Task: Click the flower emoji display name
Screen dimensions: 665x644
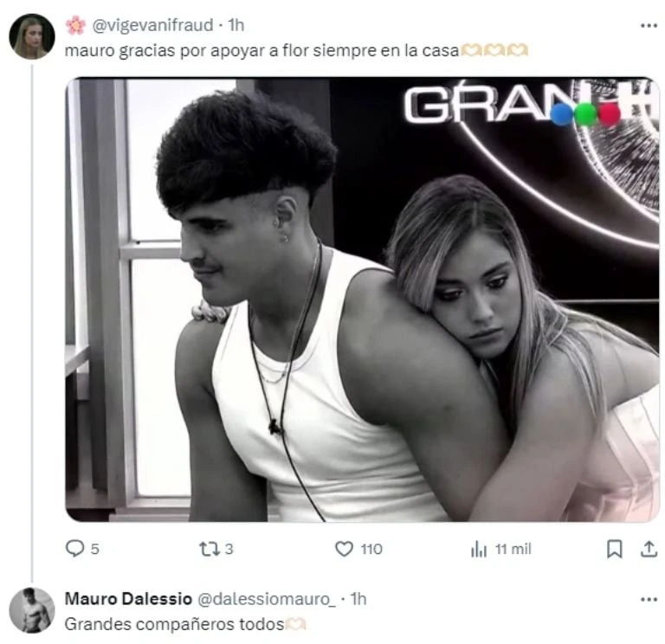Action: pos(75,26)
